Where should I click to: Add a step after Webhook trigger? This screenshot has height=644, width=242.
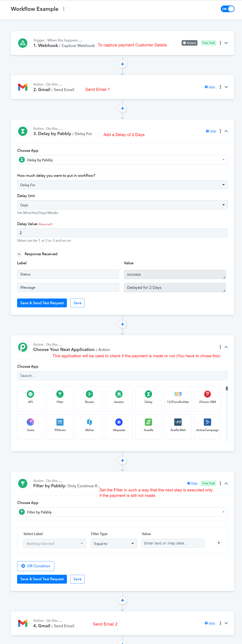coord(122,64)
